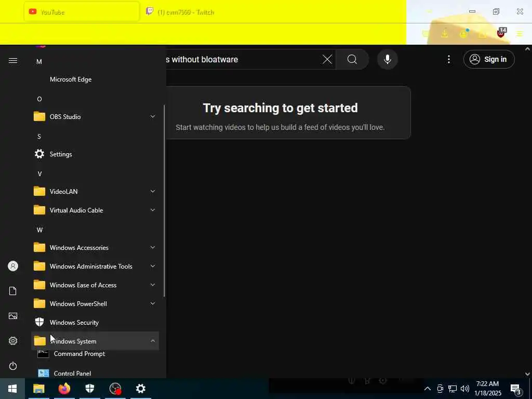Open OBS Studio from the taskbar
The image size is (532, 399).
(x=115, y=389)
